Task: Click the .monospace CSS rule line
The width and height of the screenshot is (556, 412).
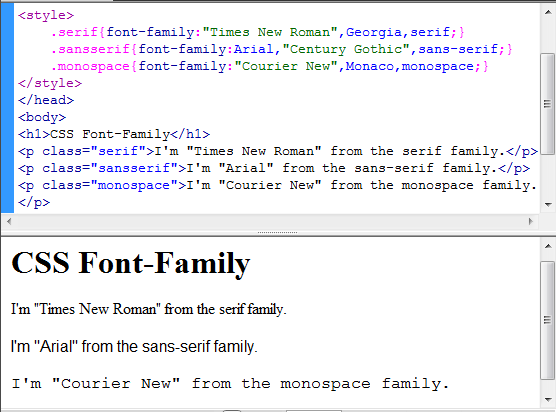Action: [269, 66]
